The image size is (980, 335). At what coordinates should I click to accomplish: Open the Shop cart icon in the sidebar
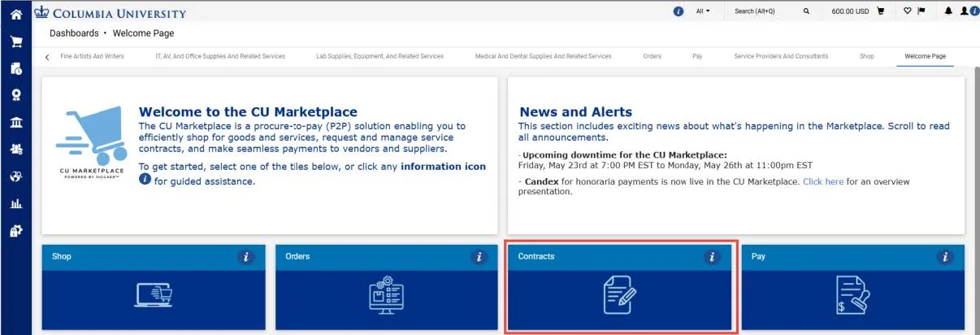(x=15, y=41)
